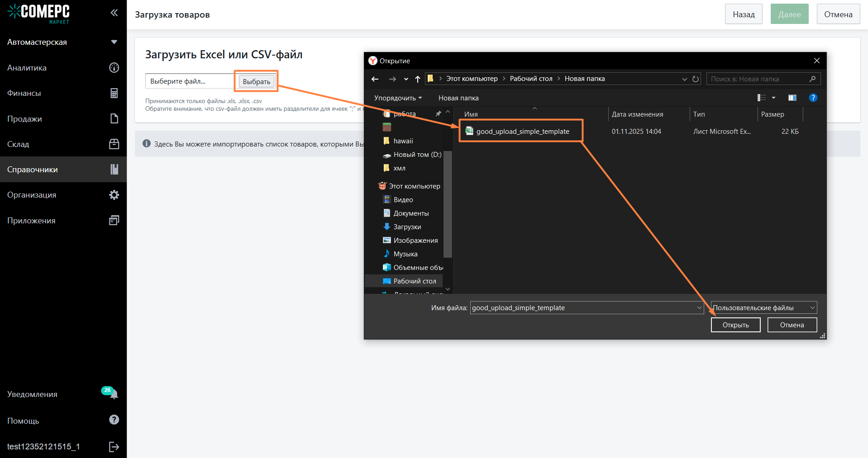The width and height of the screenshot is (868, 458).
Task: Refresh the folder view in dialog
Action: point(696,79)
